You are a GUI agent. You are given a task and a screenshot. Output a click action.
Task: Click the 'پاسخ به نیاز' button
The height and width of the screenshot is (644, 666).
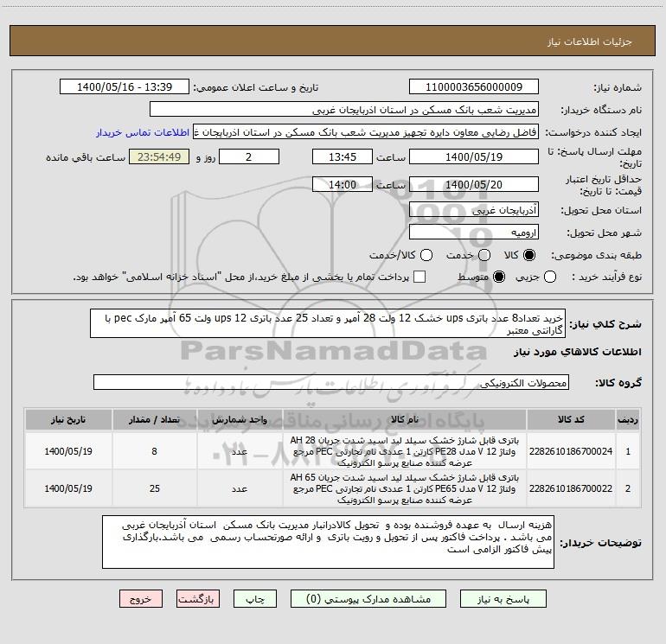click(x=503, y=598)
